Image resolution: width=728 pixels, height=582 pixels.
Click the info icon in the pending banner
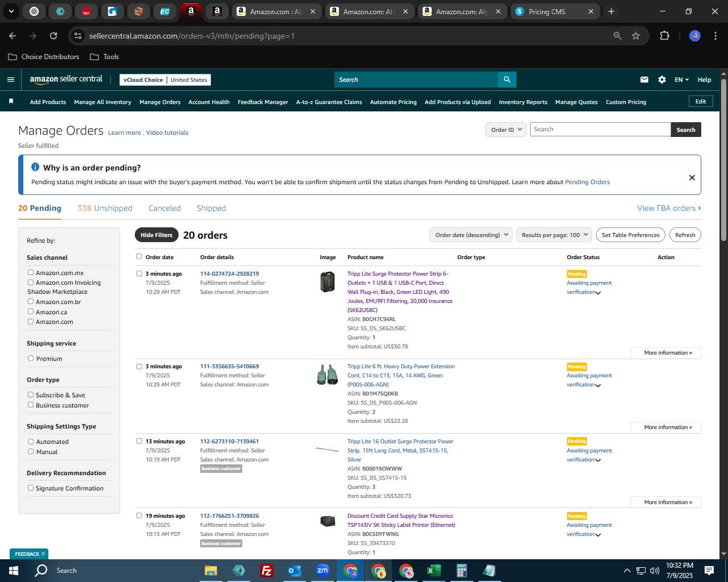[x=35, y=167]
